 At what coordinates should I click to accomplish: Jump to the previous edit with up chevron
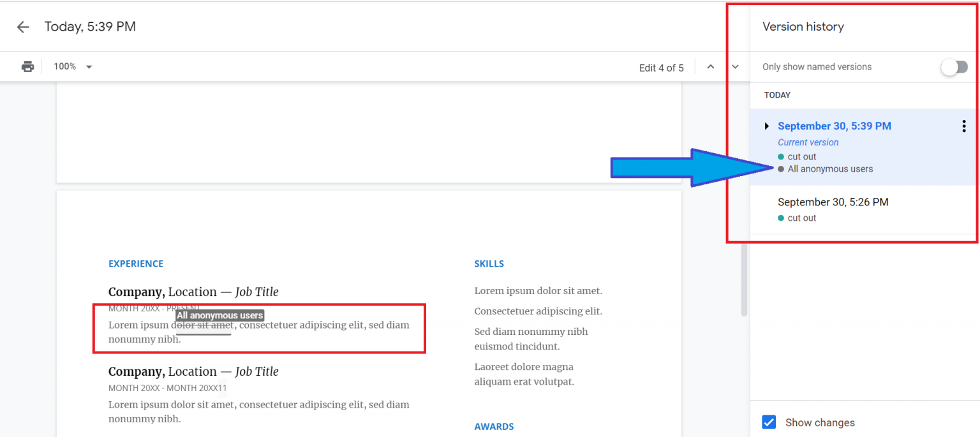pyautogui.click(x=710, y=67)
